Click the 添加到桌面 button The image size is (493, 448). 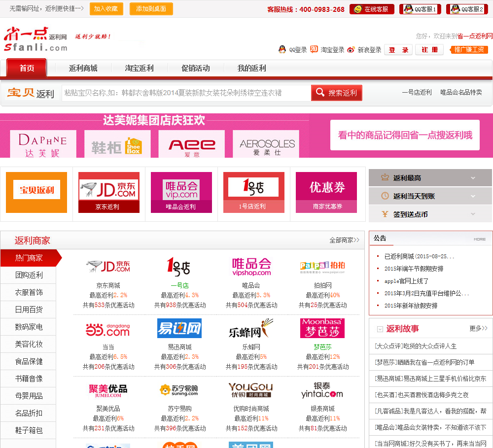click(151, 9)
